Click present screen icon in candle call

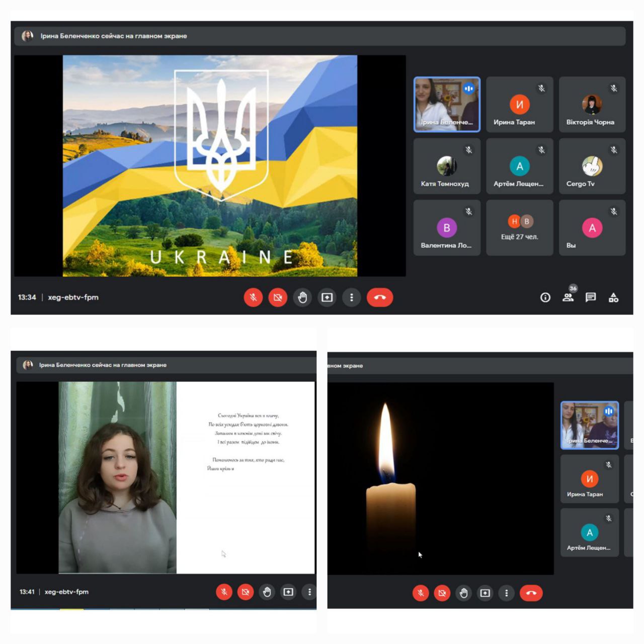pyautogui.click(x=485, y=593)
